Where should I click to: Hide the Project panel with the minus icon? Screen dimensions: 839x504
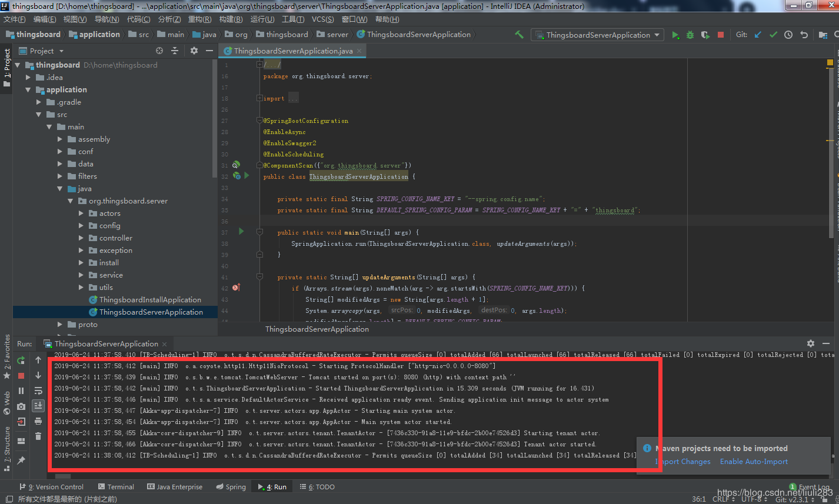pos(209,51)
